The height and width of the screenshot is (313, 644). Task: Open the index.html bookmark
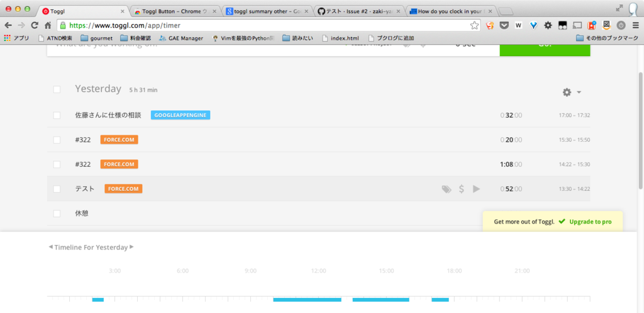[x=340, y=38]
